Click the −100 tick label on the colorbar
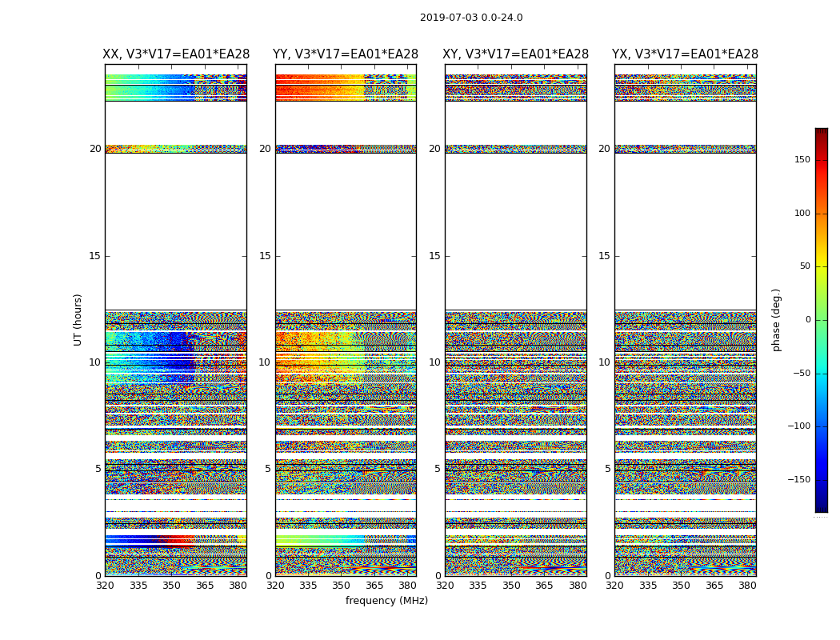840x640 pixels. tap(798, 426)
